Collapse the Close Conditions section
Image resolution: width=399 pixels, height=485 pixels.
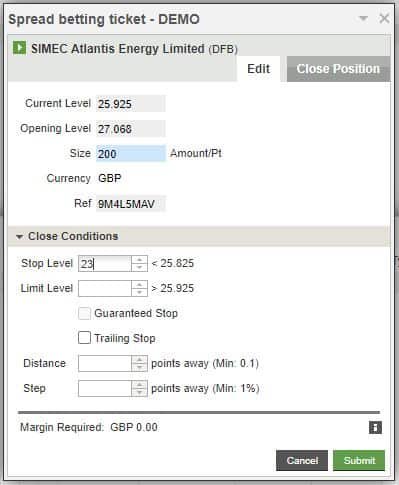pos(19,237)
